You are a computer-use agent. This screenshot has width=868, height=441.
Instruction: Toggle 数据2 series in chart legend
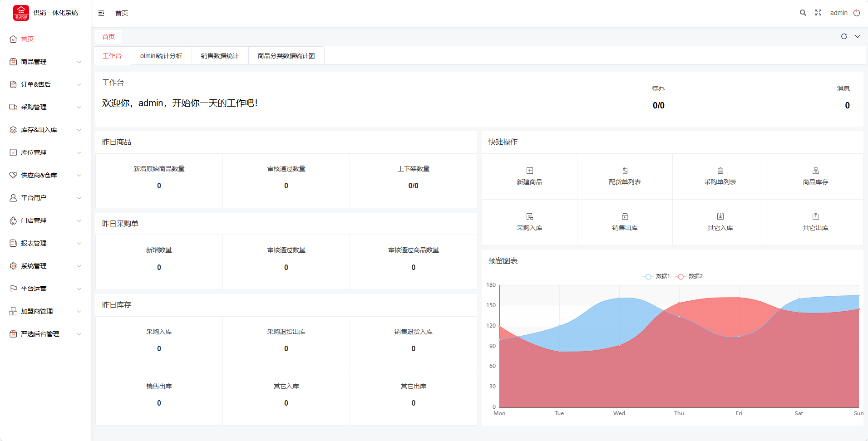(689, 276)
